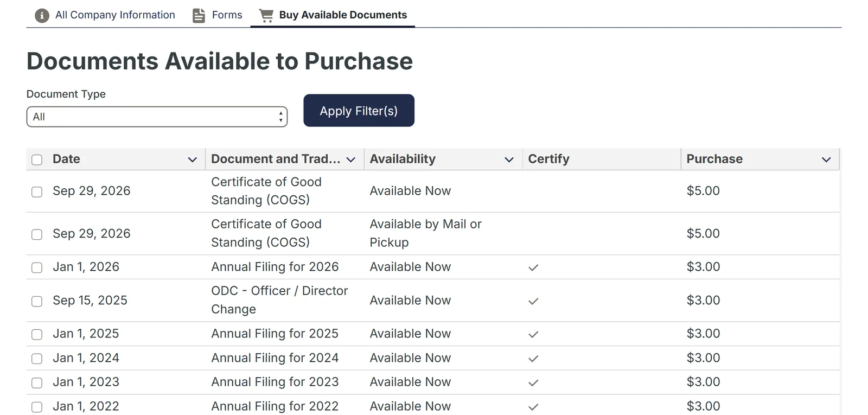Click the 'Sep 15, 2025' date cell
The image size is (868, 415).
click(x=90, y=301)
